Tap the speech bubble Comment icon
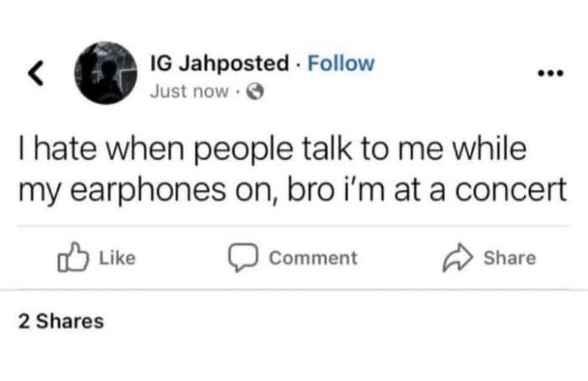 (243, 257)
